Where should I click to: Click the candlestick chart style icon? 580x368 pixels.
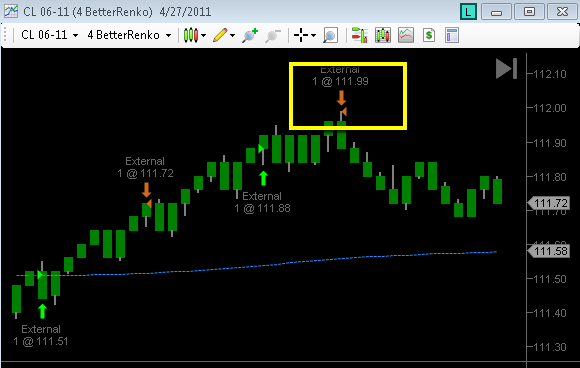pyautogui.click(x=191, y=35)
